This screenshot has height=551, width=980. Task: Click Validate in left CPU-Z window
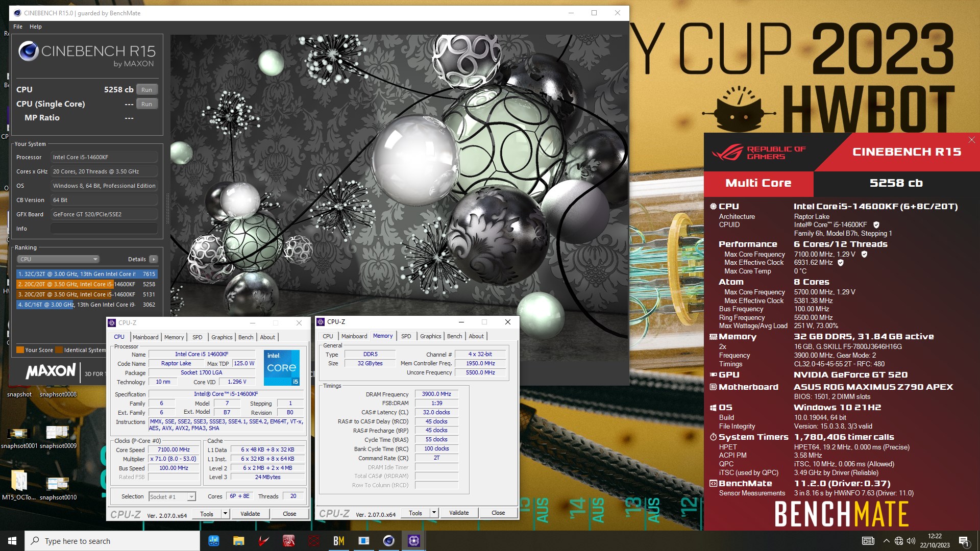point(250,514)
